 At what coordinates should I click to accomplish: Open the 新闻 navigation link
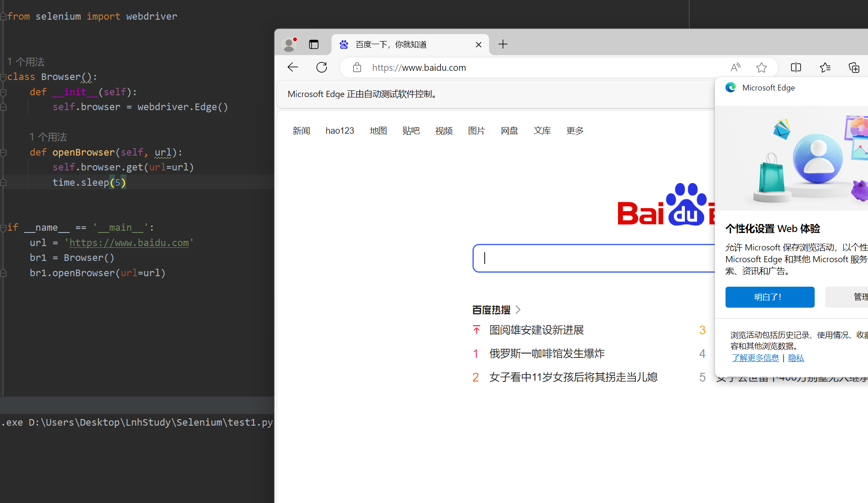[302, 131]
